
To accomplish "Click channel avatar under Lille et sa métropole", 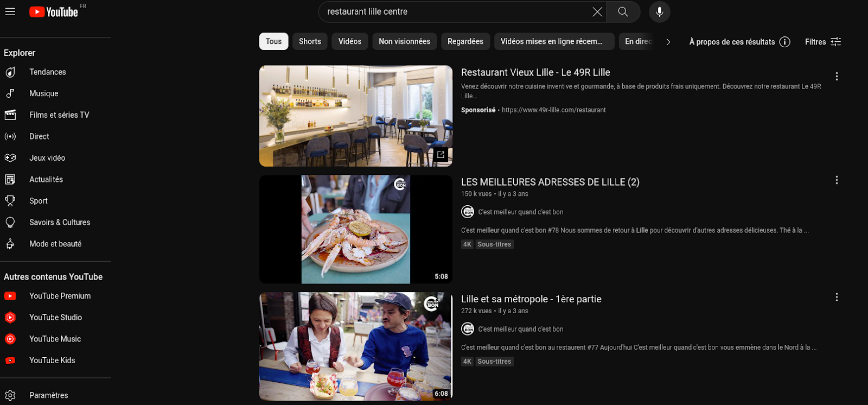I will tap(468, 329).
